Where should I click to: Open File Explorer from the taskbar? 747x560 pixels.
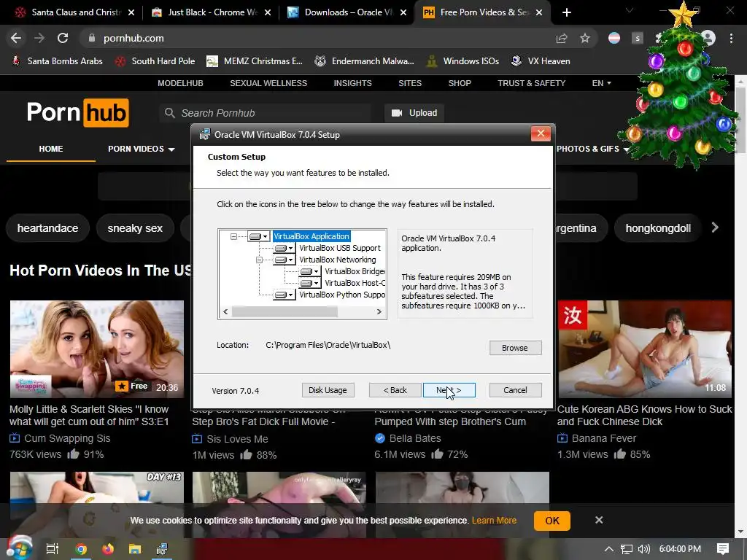click(135, 549)
